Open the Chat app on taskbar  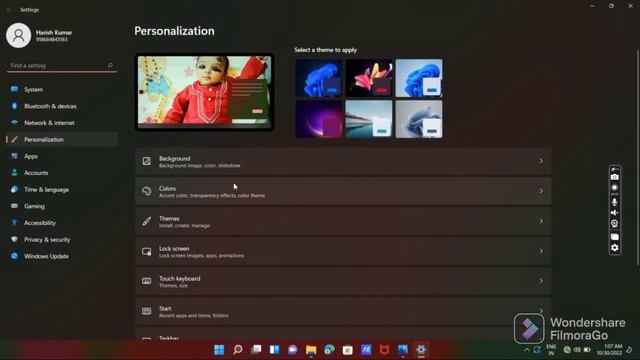[293, 350]
